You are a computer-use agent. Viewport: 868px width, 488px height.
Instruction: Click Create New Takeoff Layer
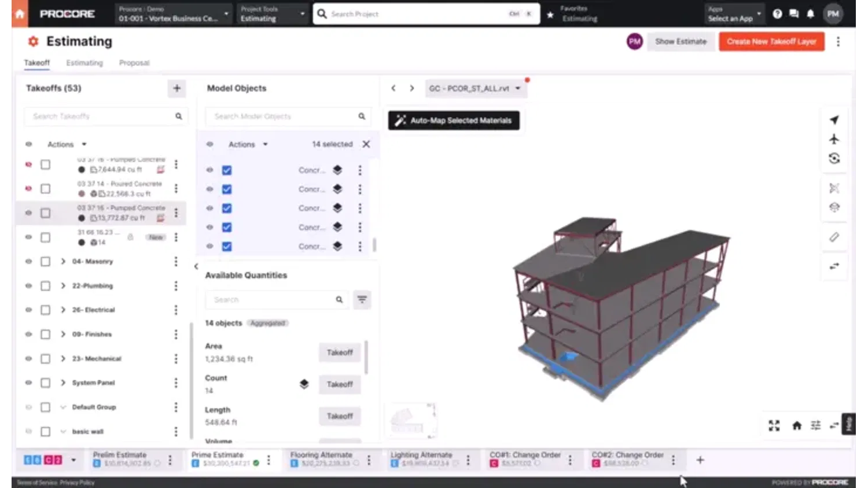pyautogui.click(x=771, y=42)
